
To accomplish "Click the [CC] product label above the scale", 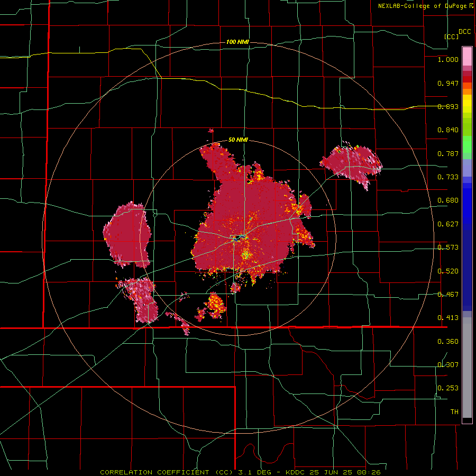I will pos(451,36).
